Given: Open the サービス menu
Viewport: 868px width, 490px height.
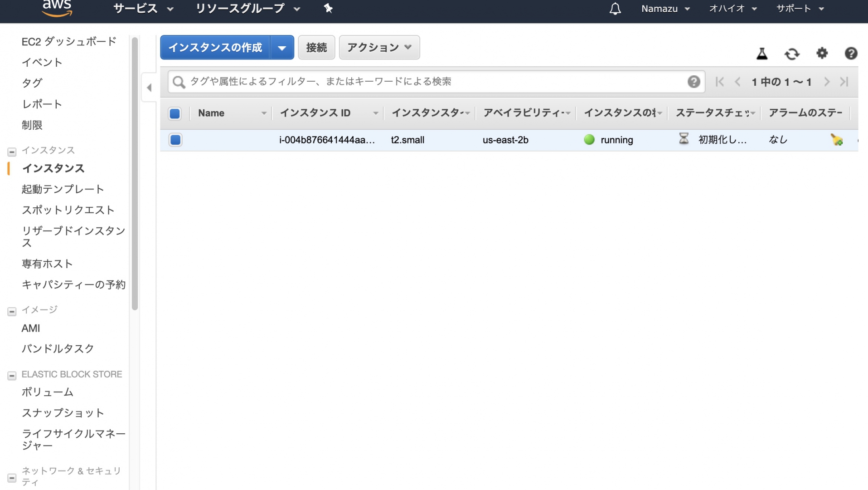Looking at the screenshot, I should (x=143, y=9).
